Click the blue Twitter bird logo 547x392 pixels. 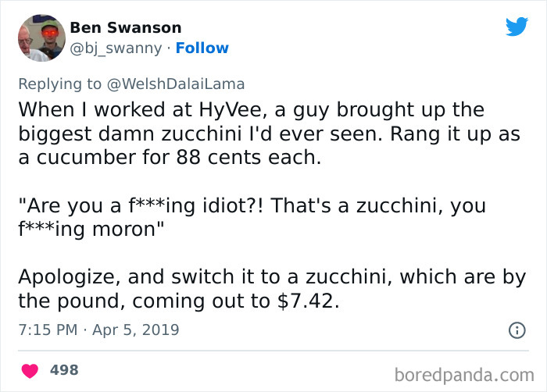[x=517, y=27]
